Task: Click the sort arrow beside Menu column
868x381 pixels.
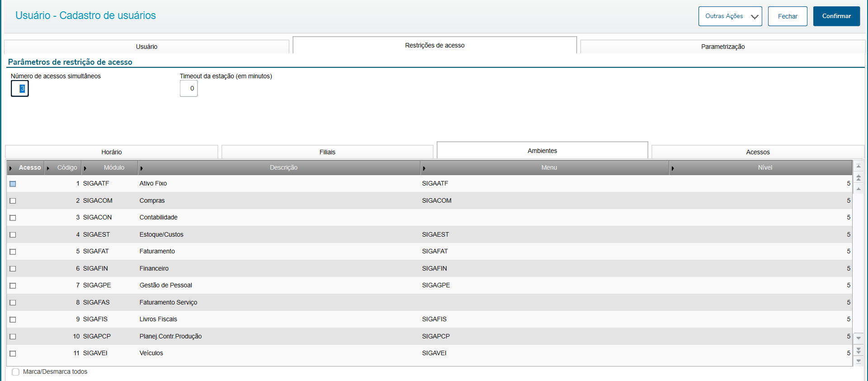Action: pyautogui.click(x=424, y=168)
